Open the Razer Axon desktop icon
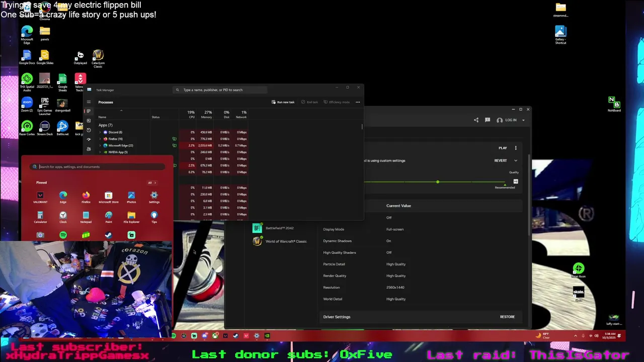644x362 pixels. pyautogui.click(x=579, y=270)
